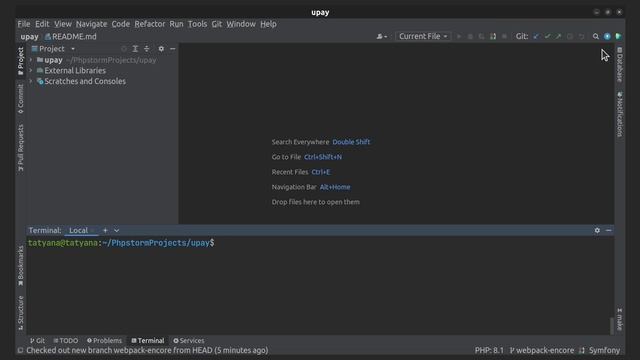Open the README.md breadcrumb in navigation bar
This screenshot has height=360, width=640.
click(x=71, y=36)
